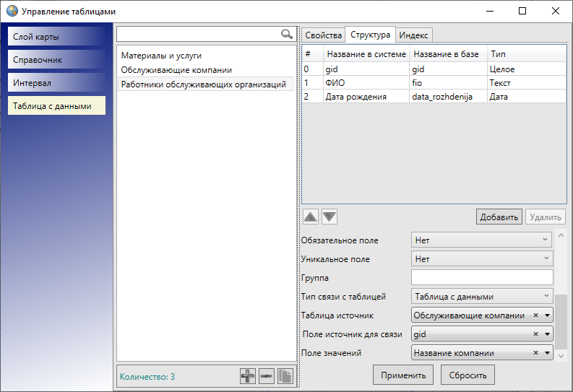
Task: Expand the Тип связи с таблицей dropdown
Action: (x=481, y=296)
